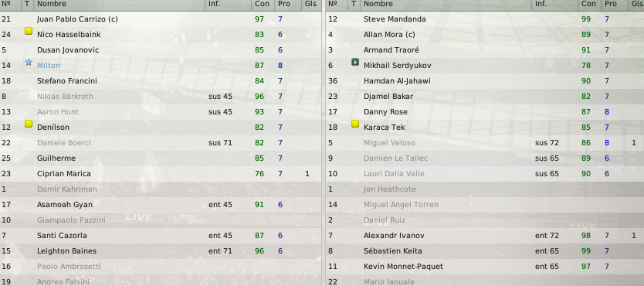Select Juan Pablo Carrizo row
Image resolution: width=644 pixels, height=286 pixels.
(x=161, y=19)
